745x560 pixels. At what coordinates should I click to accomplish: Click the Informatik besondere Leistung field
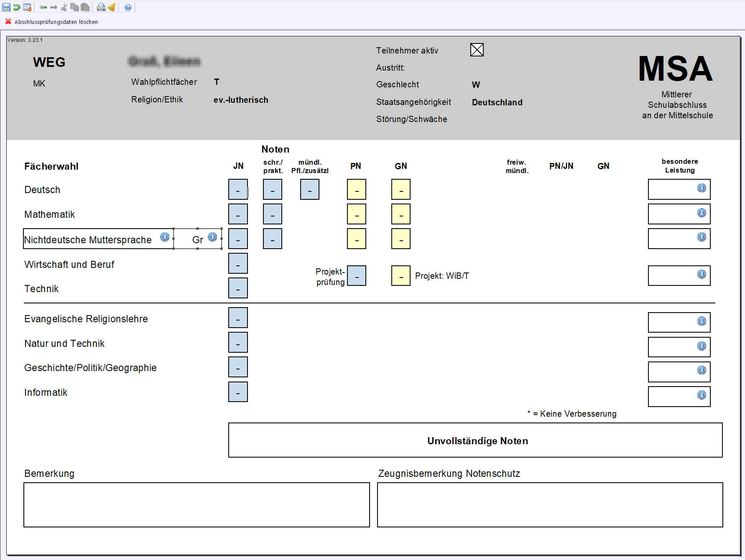[x=679, y=397]
